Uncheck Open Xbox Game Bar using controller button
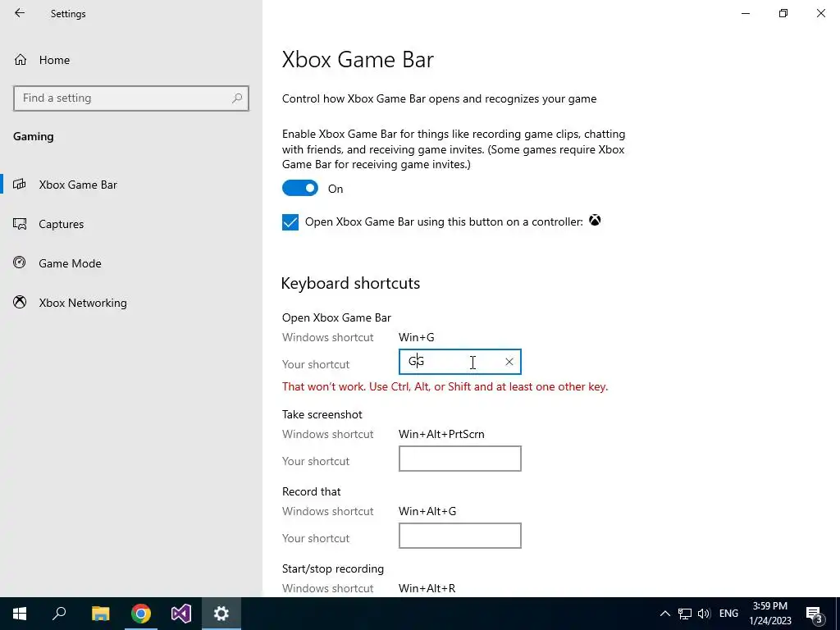This screenshot has width=840, height=630. [290, 221]
